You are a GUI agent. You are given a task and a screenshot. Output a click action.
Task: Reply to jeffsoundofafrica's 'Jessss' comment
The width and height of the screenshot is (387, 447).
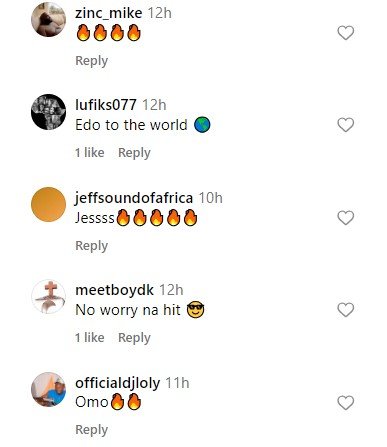(x=92, y=246)
